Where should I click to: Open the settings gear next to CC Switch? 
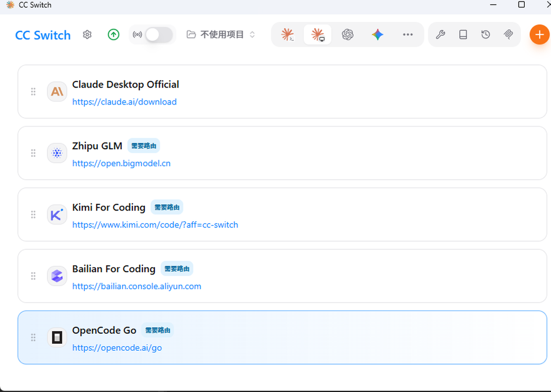click(x=87, y=34)
